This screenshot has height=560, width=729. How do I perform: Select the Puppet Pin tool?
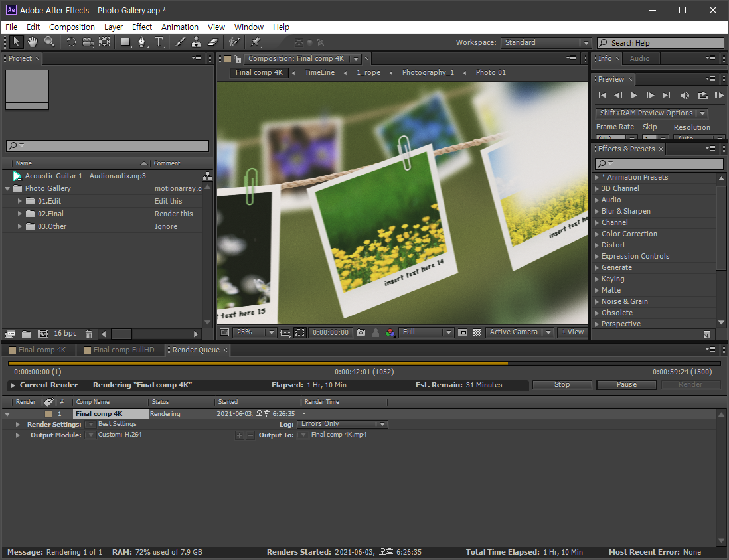256,42
